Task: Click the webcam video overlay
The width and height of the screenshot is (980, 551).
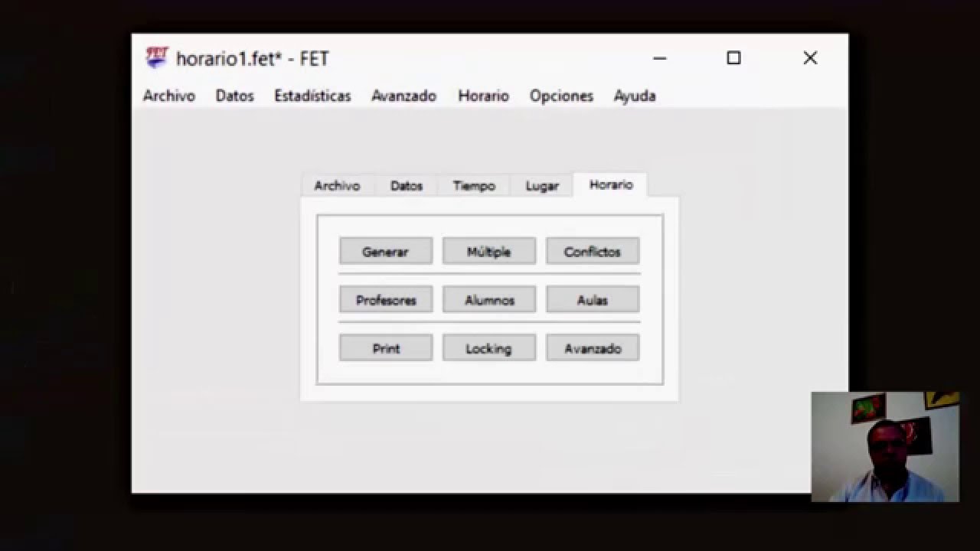Action: pyautogui.click(x=885, y=447)
